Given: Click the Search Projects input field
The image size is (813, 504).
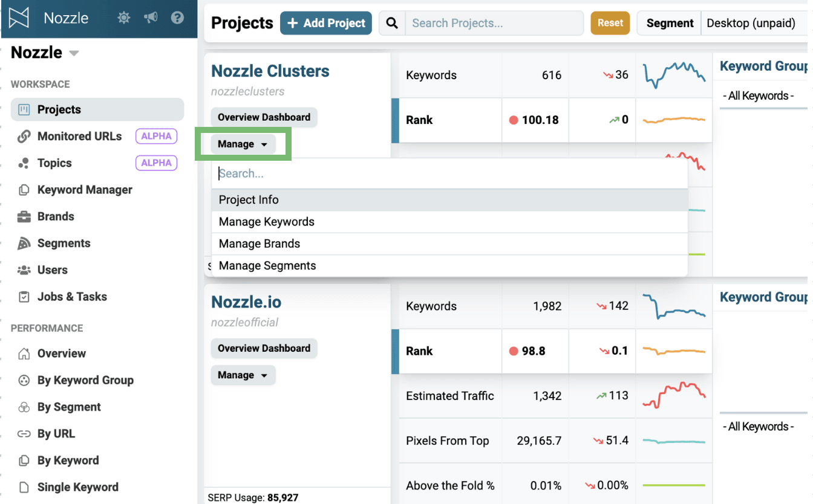Looking at the screenshot, I should (494, 23).
